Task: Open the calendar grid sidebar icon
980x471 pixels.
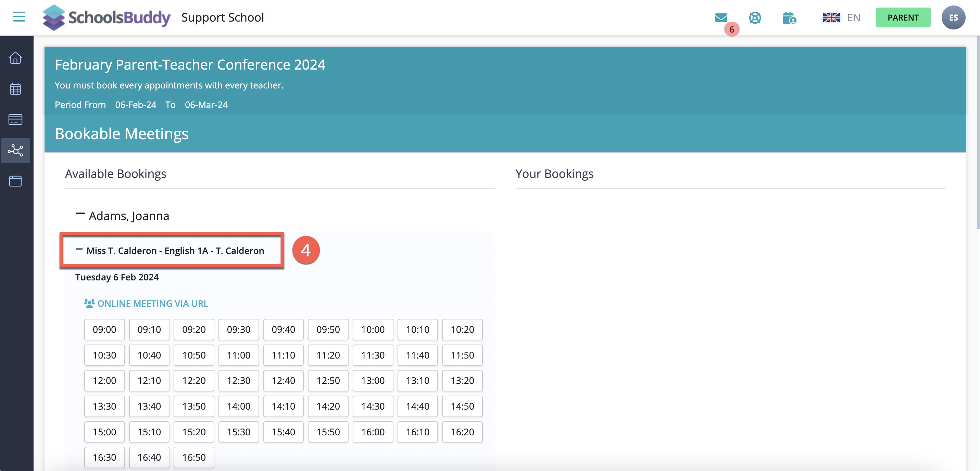Action: coord(16,89)
